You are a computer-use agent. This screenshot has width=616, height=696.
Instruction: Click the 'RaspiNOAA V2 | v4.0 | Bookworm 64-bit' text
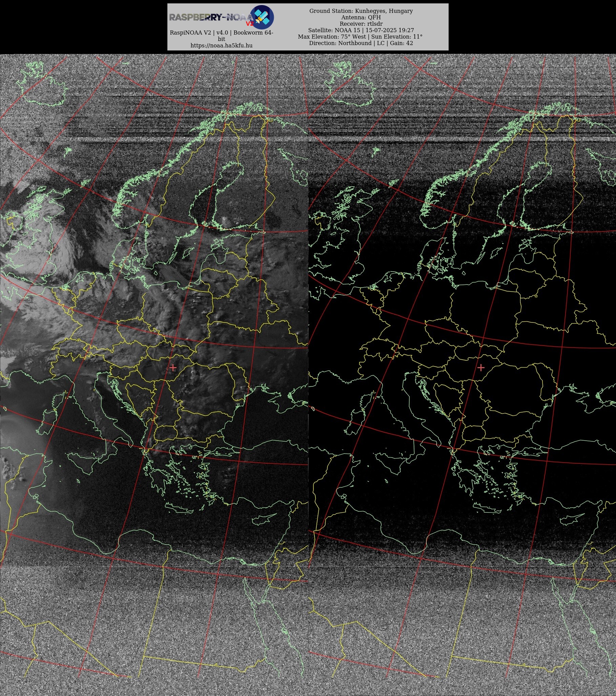[x=222, y=36]
